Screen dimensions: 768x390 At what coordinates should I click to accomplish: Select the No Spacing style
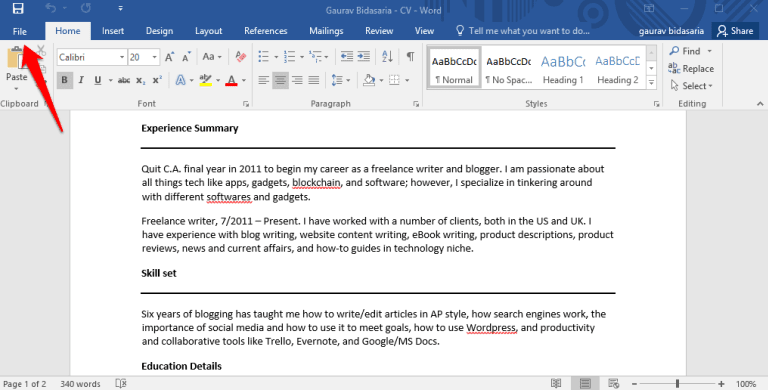[x=508, y=68]
